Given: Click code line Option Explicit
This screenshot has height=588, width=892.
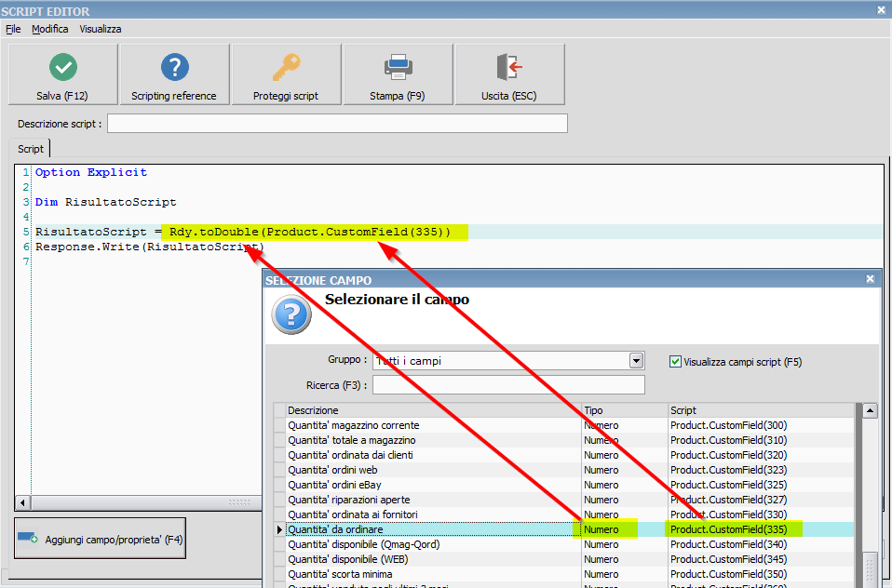Looking at the screenshot, I should pos(91,172).
